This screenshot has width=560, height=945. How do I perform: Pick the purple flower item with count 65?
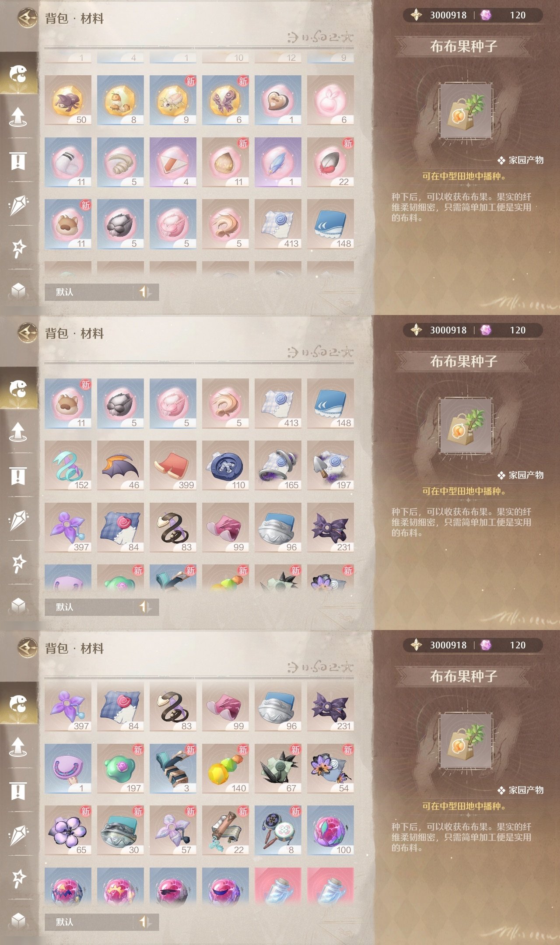[68, 830]
